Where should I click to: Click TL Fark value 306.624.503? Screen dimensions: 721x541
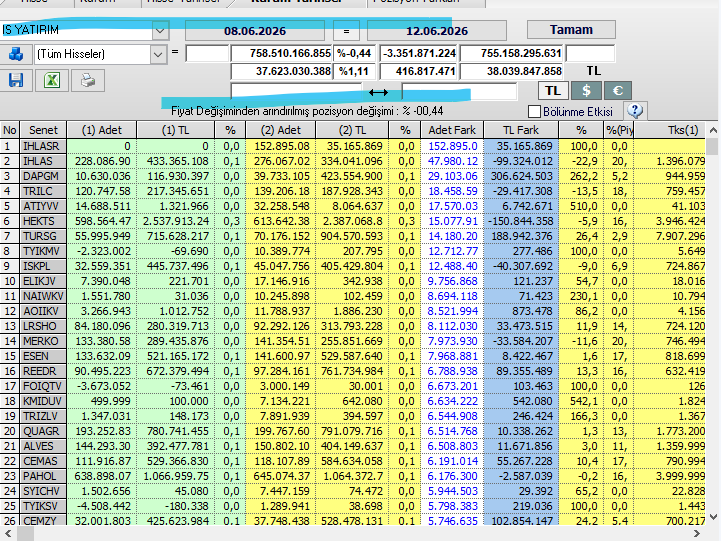click(521, 176)
